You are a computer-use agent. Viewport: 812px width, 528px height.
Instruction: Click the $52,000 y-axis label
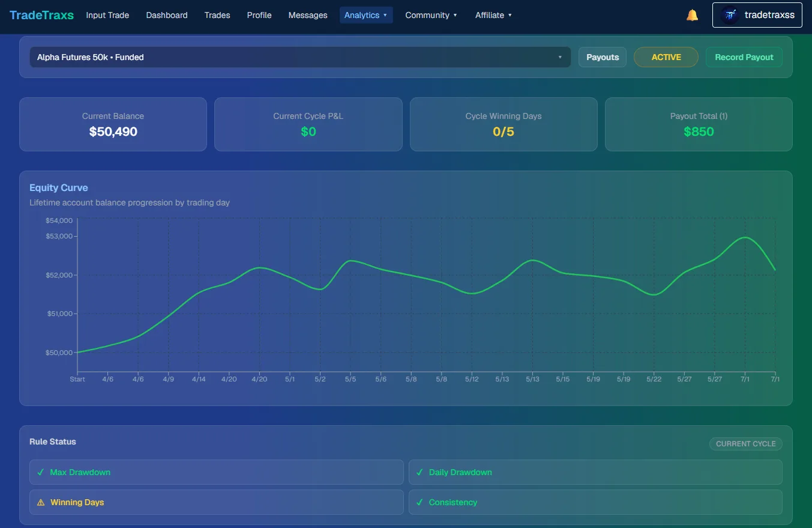click(59, 275)
